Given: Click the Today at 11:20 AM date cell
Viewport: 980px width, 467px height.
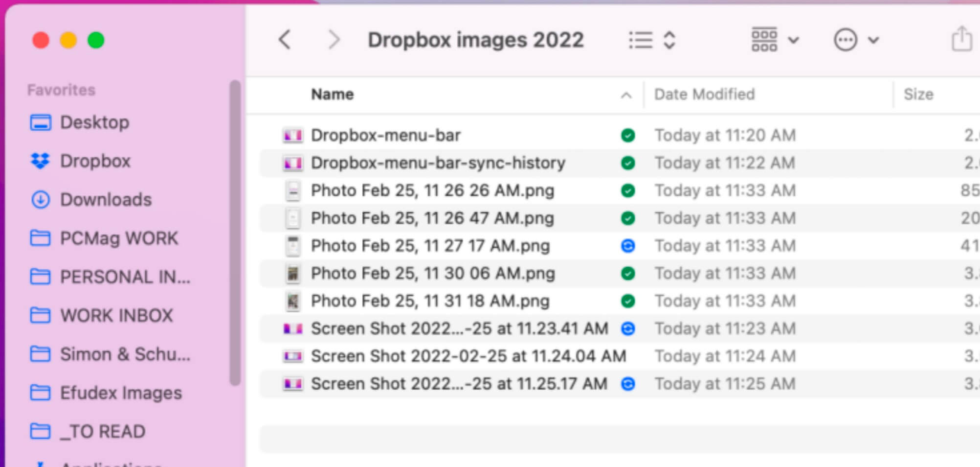Looking at the screenshot, I should (725, 135).
